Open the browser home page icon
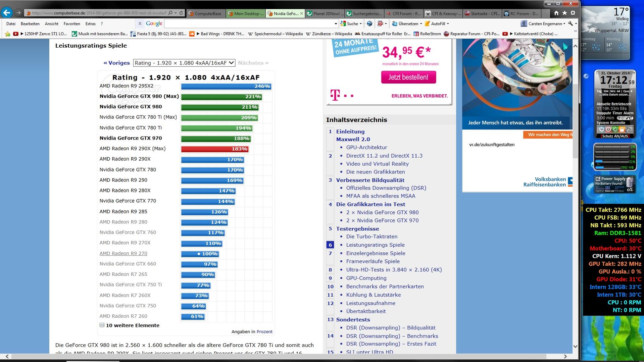 [x=556, y=13]
